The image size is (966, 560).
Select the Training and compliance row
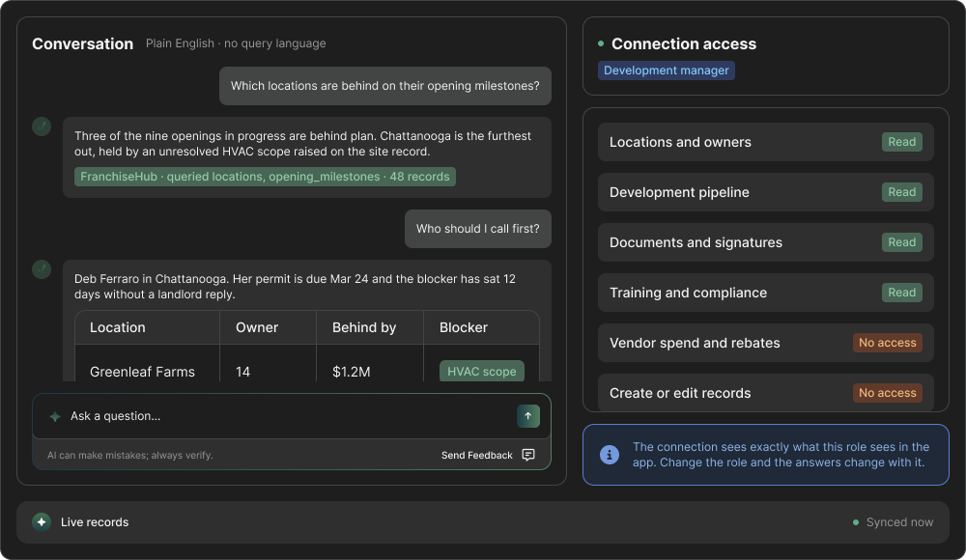pyautogui.click(x=766, y=293)
